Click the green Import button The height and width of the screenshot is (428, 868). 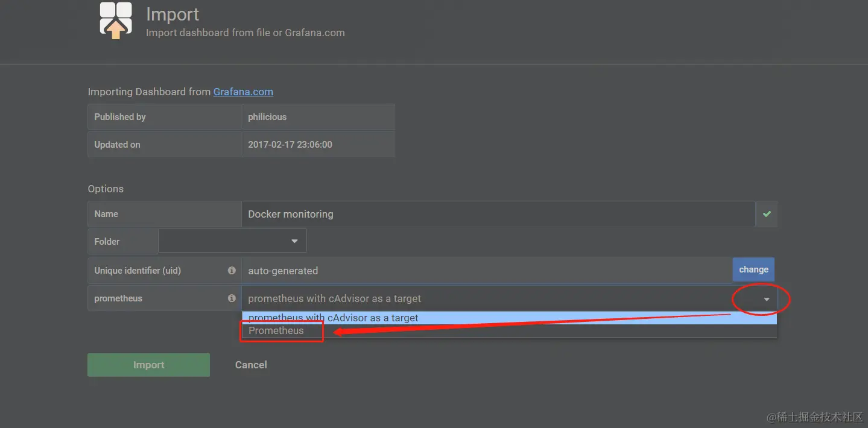click(148, 365)
